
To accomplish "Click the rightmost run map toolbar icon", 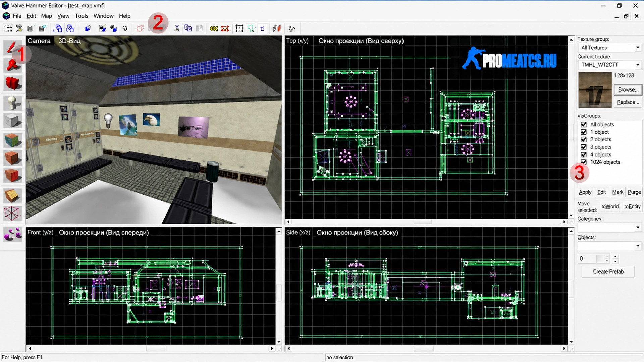I will pyautogui.click(x=292, y=28).
